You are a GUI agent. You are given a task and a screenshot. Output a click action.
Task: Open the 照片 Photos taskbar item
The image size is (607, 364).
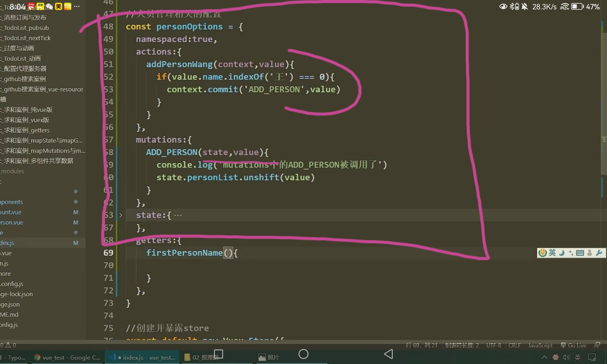point(269,357)
